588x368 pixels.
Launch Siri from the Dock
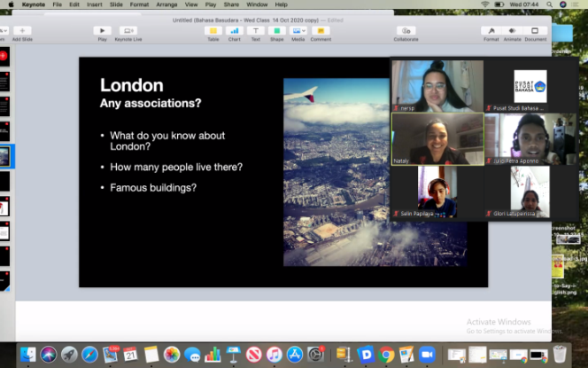pos(49,355)
